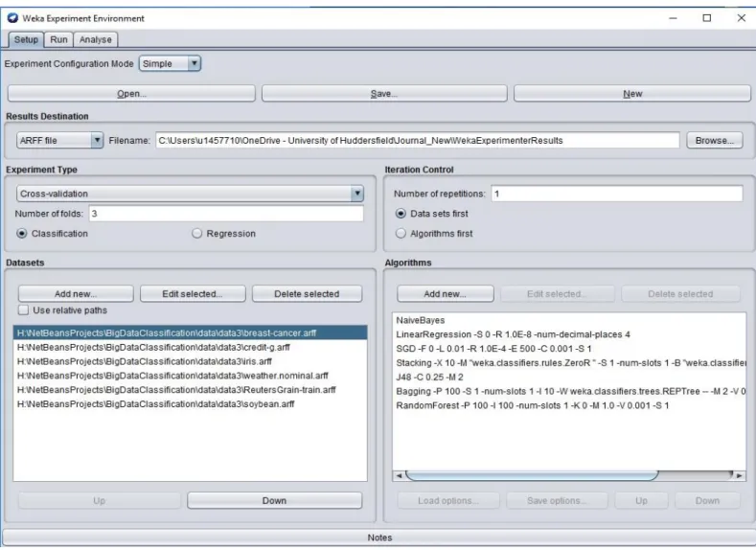Open the Notes panel button
756x550 pixels.
point(379,538)
